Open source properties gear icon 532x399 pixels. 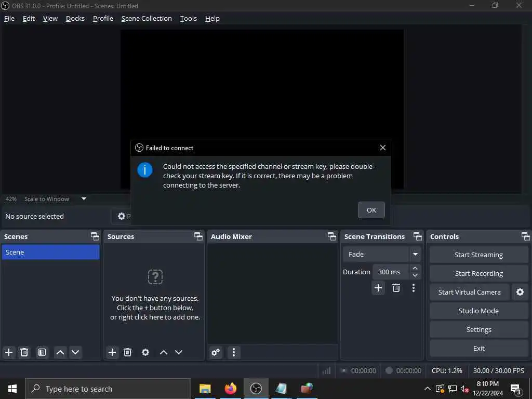click(145, 352)
